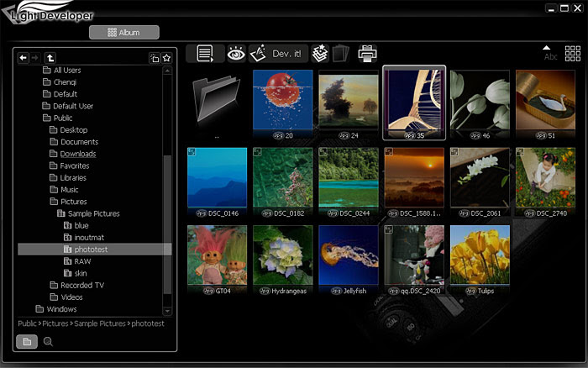Viewport: 588px width, 368px height.
Task: Go up one folder level icon
Action: (x=50, y=58)
